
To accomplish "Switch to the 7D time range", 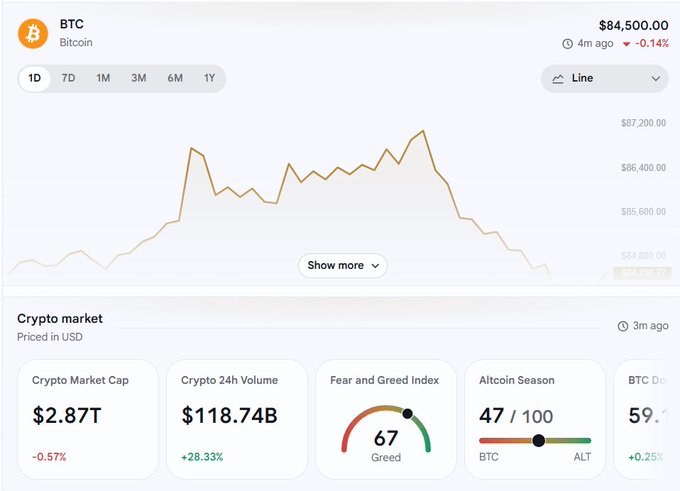I will (69, 78).
